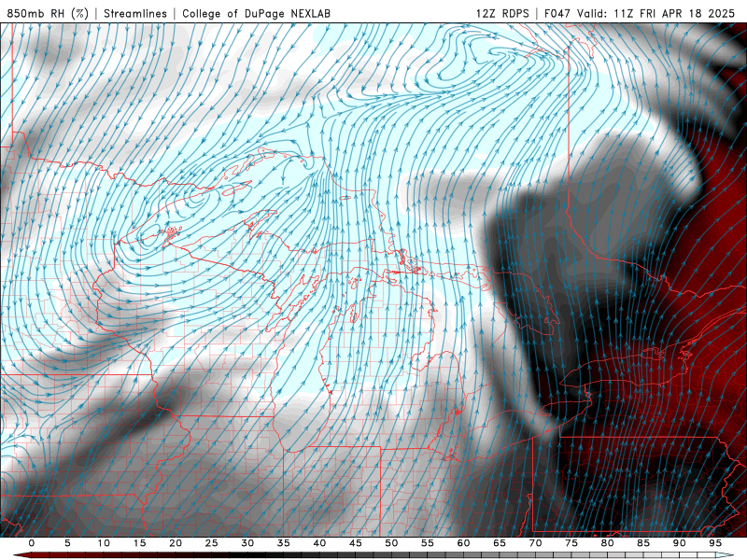Click the 10 label on the color scale
The height and width of the screenshot is (560, 747).
[x=104, y=543]
